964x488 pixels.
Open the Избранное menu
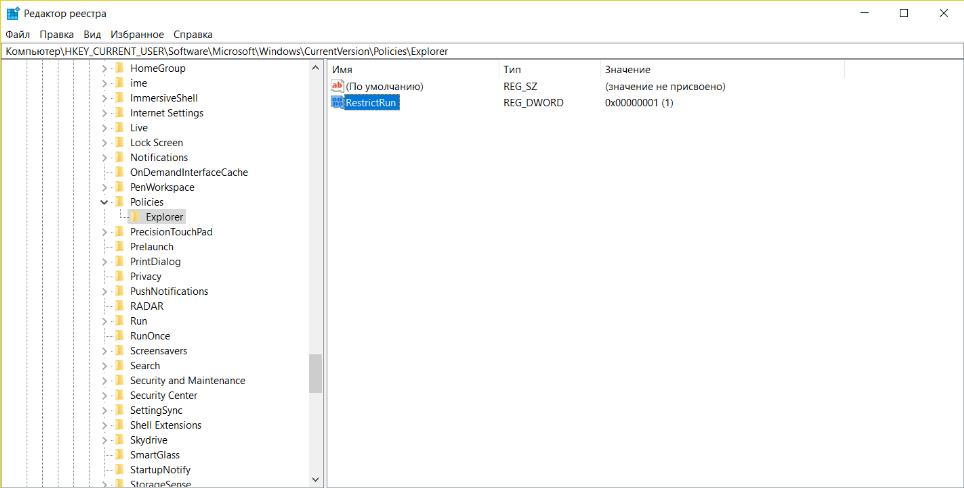[x=137, y=34]
